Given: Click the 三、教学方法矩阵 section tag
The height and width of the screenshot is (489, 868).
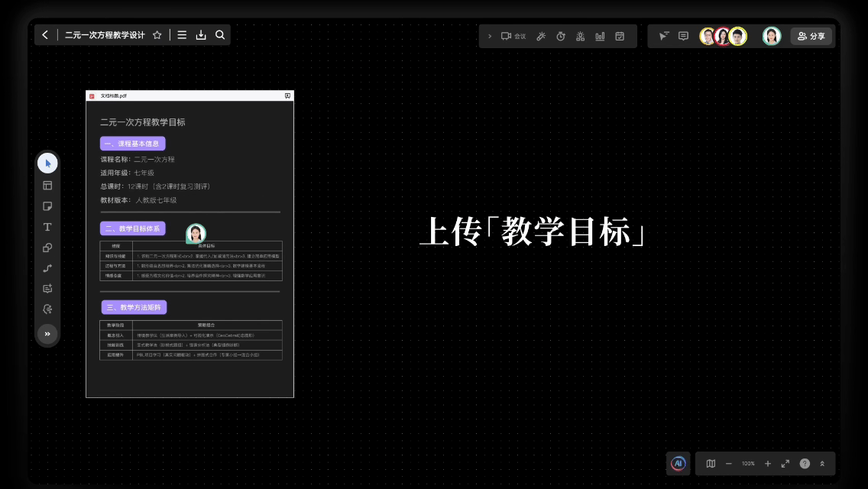Looking at the screenshot, I should click(x=134, y=307).
